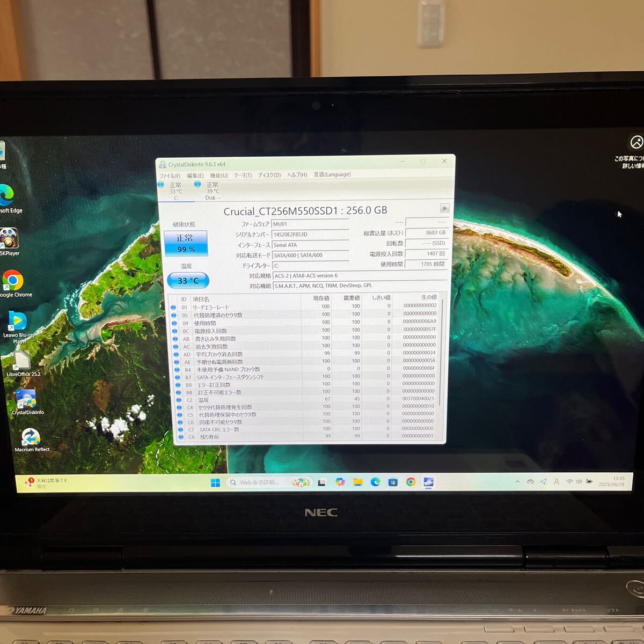Click the next disk arrow button
Screen dimensions: 644x644
(444, 208)
